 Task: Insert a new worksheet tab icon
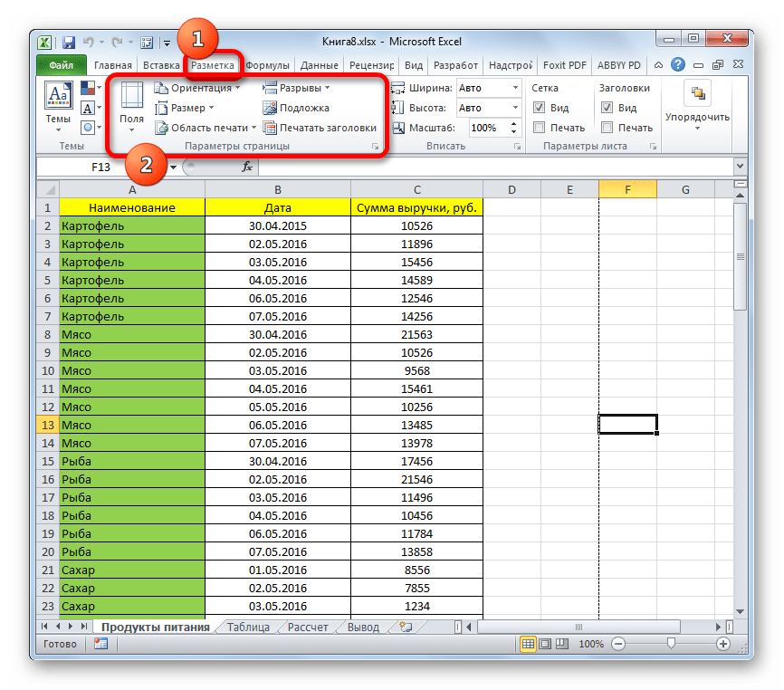pos(406,627)
